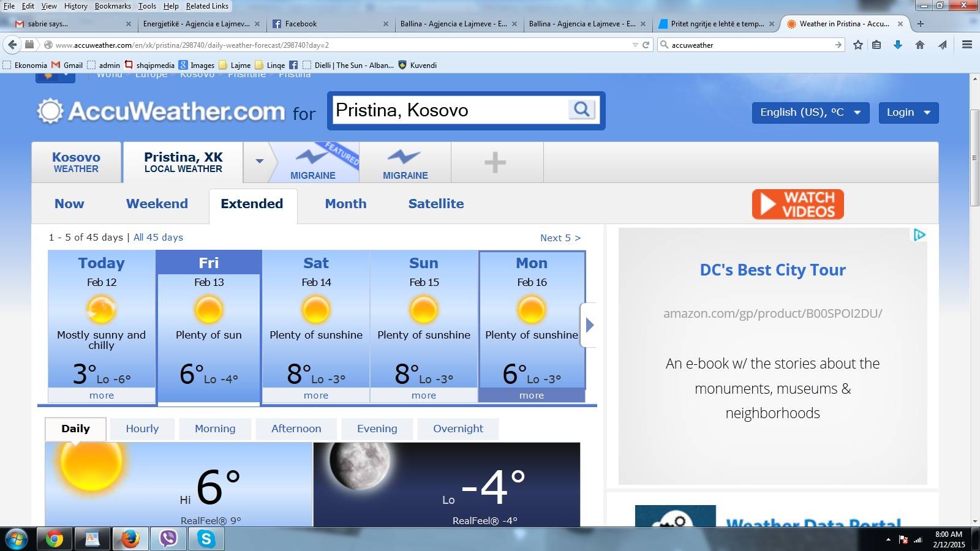Viewport: 980px width, 551px height.
Task: Close the Facebook tab
Action: click(x=386, y=24)
